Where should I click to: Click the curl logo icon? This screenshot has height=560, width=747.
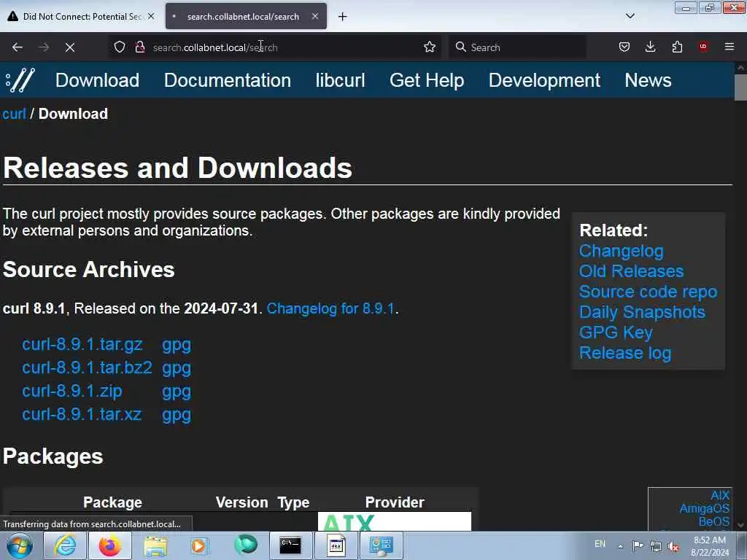pos(20,80)
